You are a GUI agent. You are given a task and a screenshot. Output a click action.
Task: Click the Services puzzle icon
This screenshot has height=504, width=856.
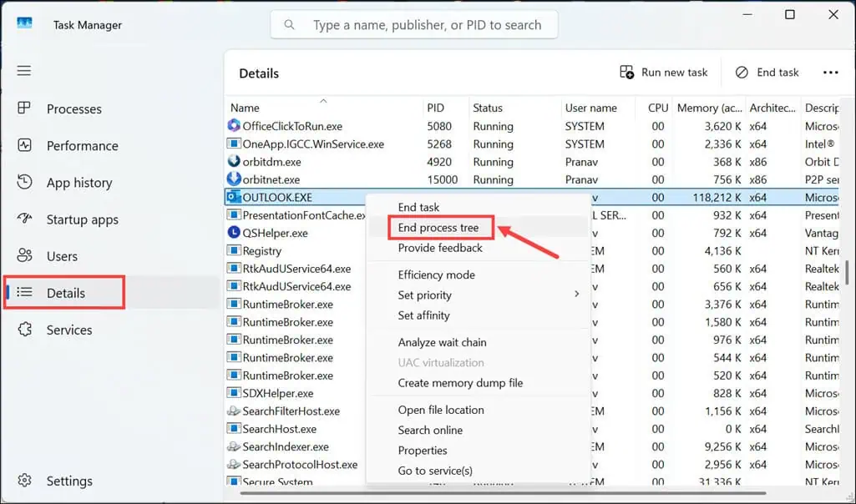(24, 329)
